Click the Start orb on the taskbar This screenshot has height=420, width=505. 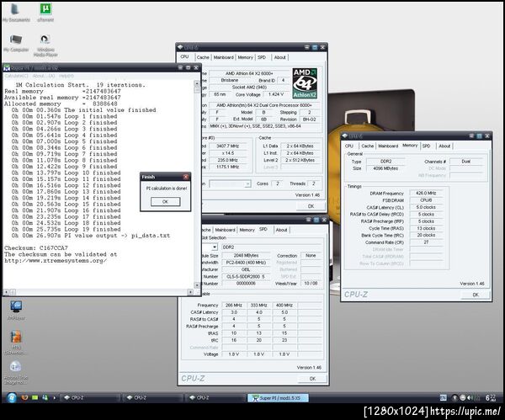coord(11,398)
